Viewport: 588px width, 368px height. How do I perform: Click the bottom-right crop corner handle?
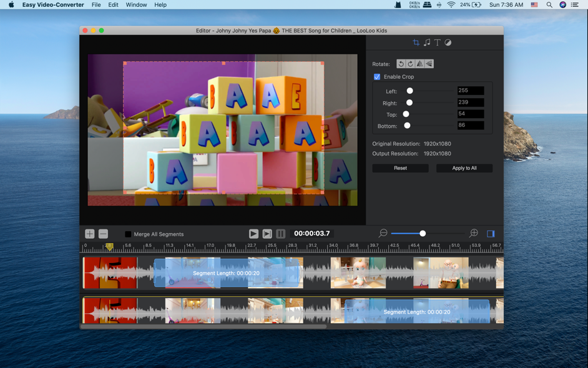click(x=323, y=192)
